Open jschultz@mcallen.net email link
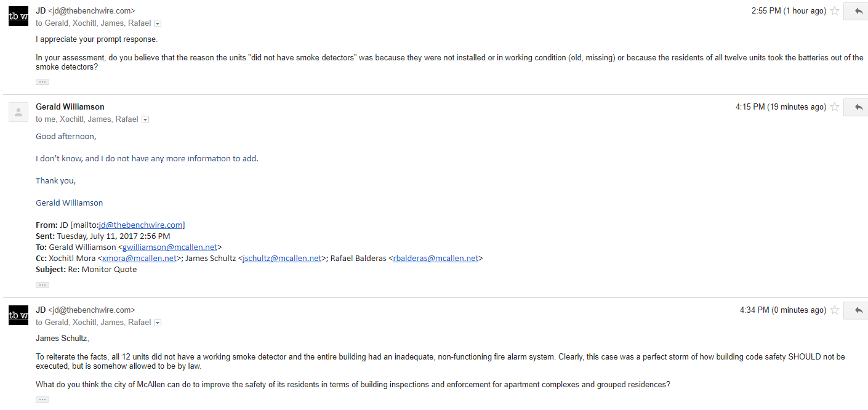The width and height of the screenshot is (868, 410). tap(282, 259)
